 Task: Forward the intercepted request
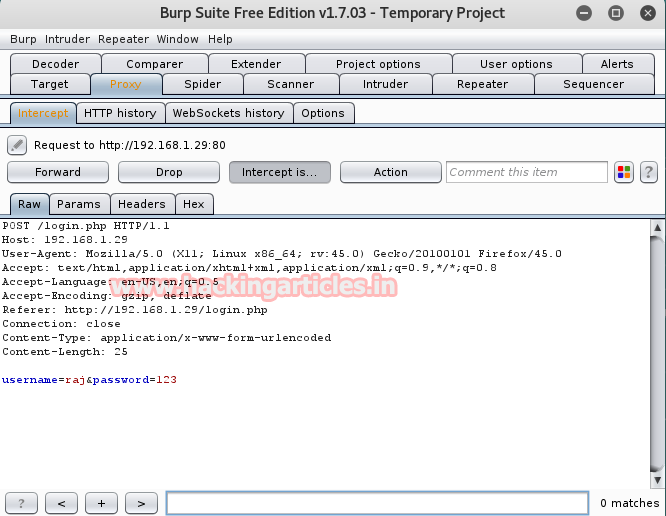click(x=58, y=172)
